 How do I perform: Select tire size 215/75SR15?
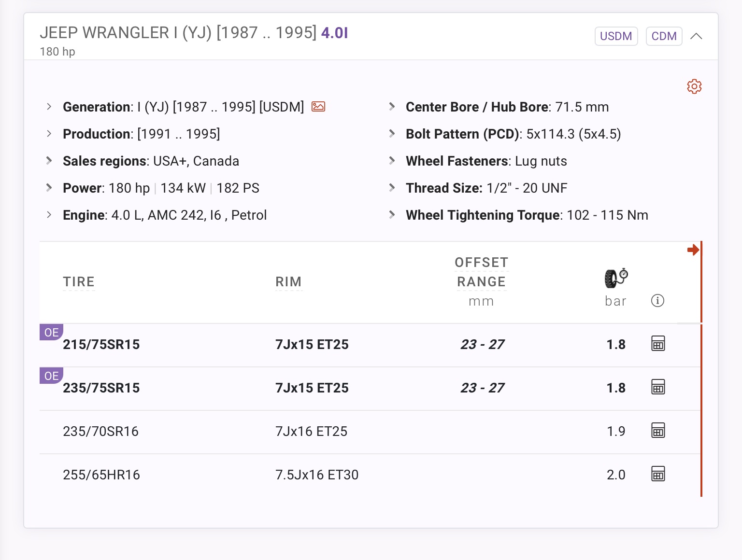click(x=101, y=345)
